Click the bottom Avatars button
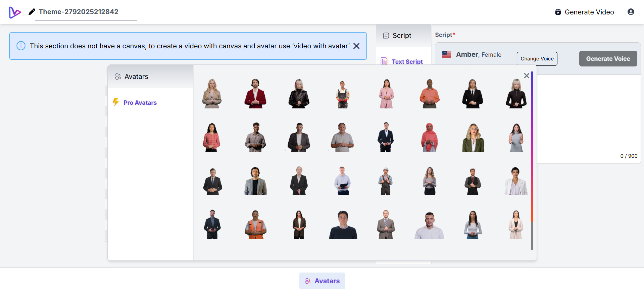The width and height of the screenshot is (644, 294). pyautogui.click(x=322, y=281)
